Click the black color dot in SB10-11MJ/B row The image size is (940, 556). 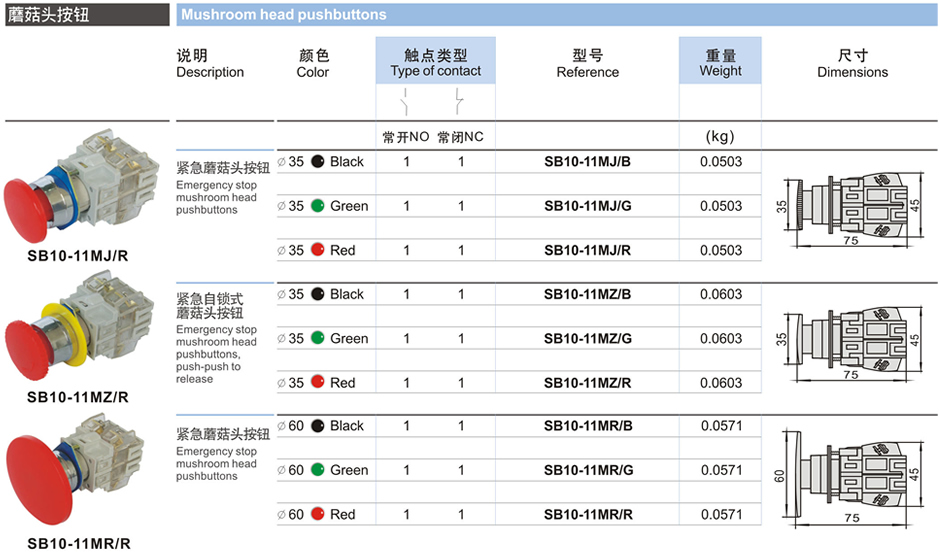click(x=317, y=162)
